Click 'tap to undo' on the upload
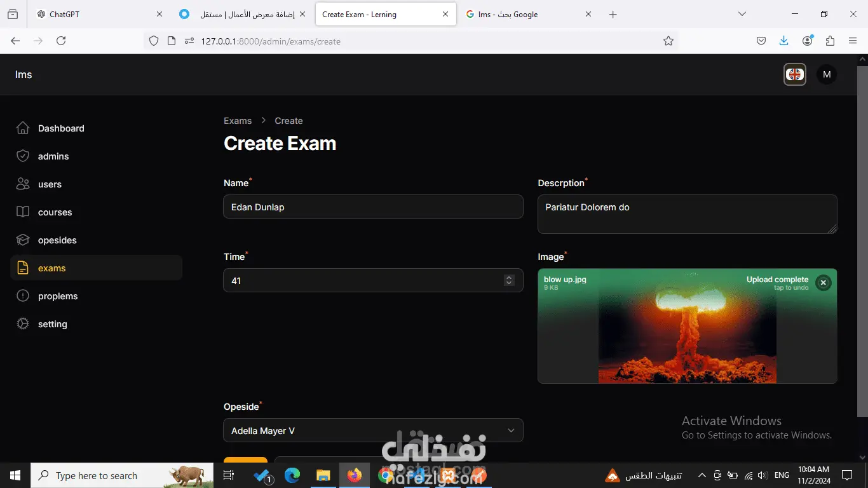The width and height of the screenshot is (868, 488). tap(791, 288)
